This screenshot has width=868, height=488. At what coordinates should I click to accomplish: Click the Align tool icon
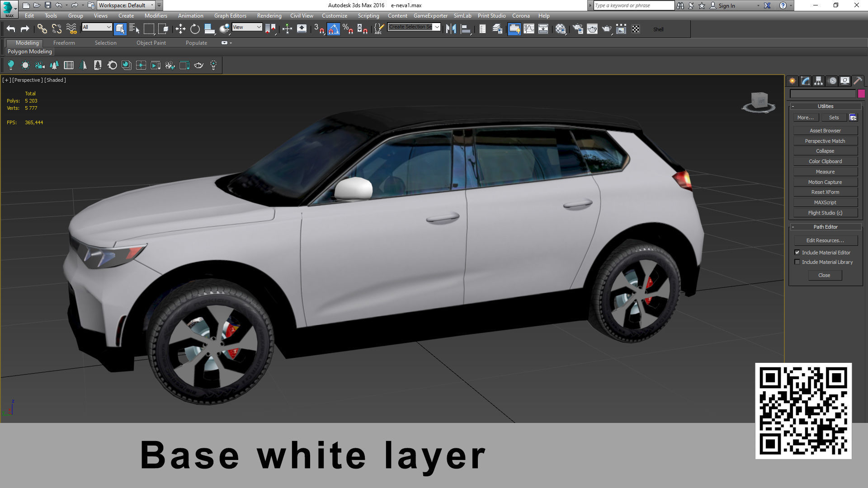(x=466, y=29)
